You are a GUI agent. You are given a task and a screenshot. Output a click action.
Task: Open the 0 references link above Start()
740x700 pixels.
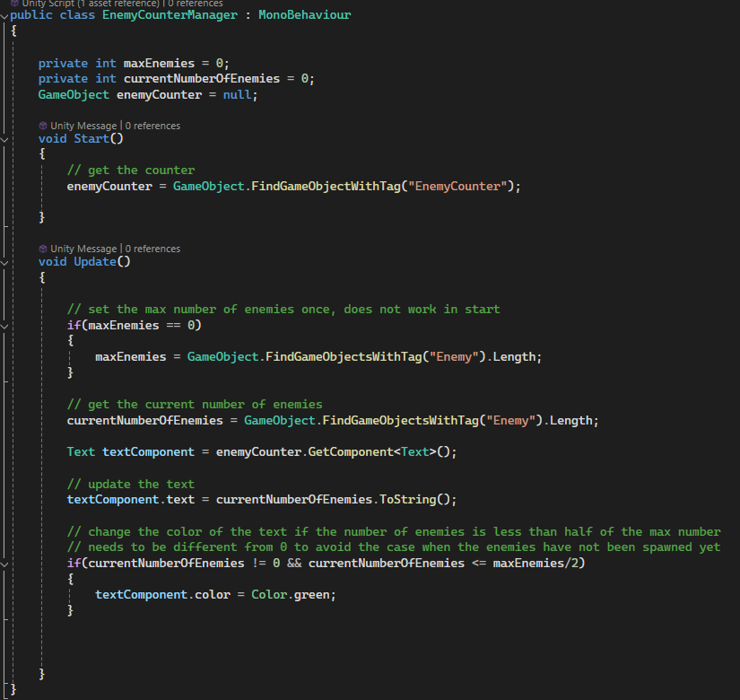coord(152,126)
